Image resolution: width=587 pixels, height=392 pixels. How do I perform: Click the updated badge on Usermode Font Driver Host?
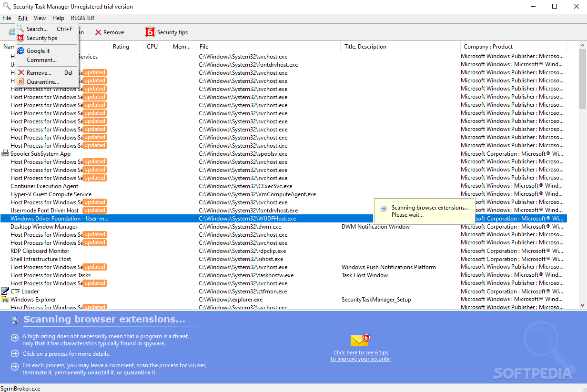point(95,210)
